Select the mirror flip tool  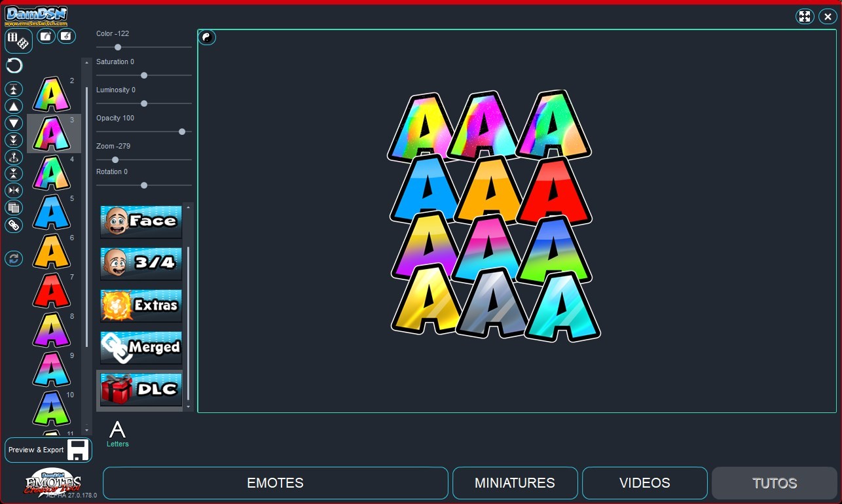coord(14,190)
